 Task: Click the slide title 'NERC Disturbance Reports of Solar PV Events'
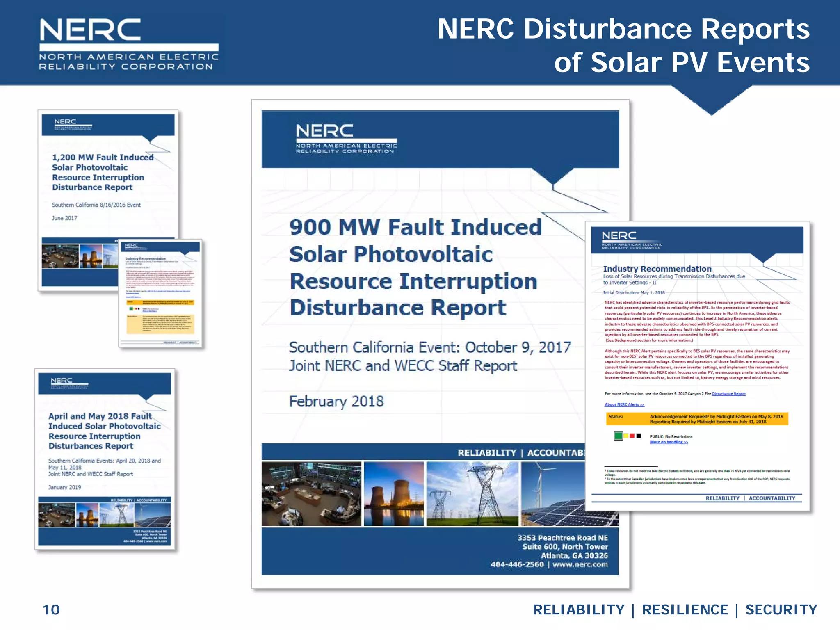click(623, 45)
